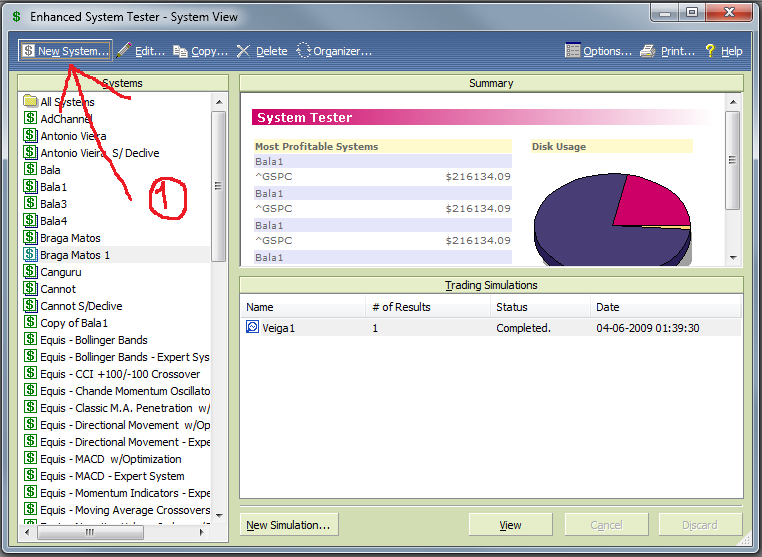The image size is (762, 557).
Task: Click the first ^GSPC $216134.09 row
Action: tap(383, 176)
